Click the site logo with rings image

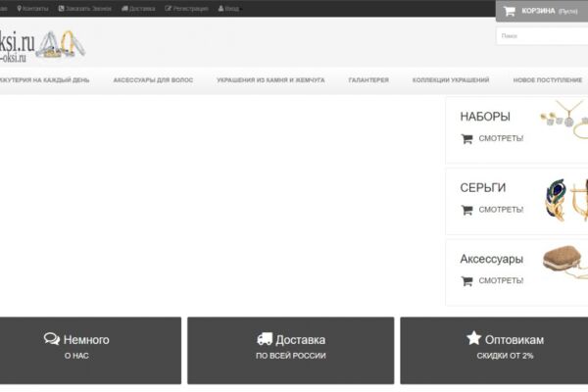(x=41, y=46)
